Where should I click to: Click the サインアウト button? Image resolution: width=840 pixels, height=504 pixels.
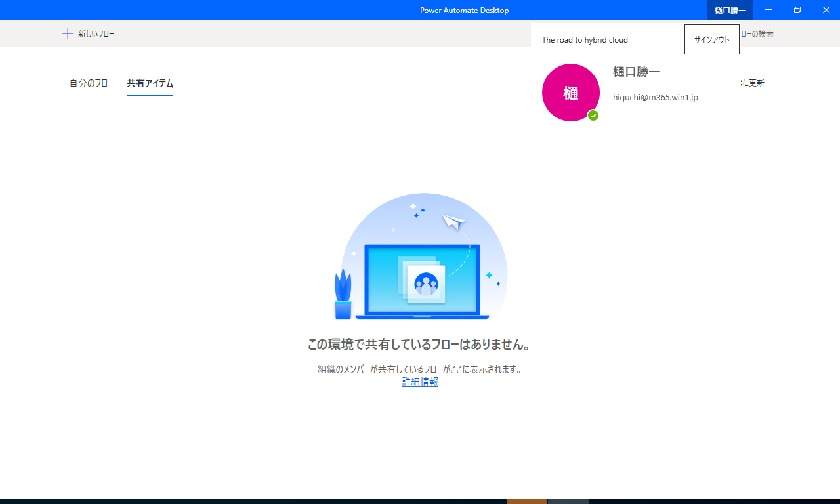tap(712, 39)
